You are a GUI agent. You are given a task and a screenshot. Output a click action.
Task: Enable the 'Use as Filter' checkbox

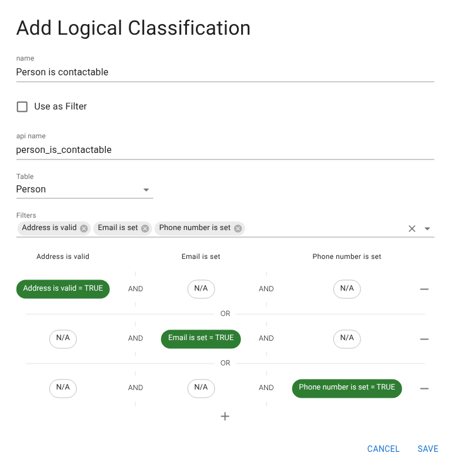point(22,106)
